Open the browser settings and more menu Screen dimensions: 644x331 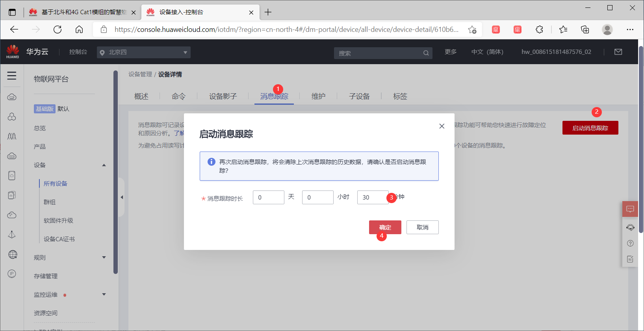pyautogui.click(x=630, y=30)
